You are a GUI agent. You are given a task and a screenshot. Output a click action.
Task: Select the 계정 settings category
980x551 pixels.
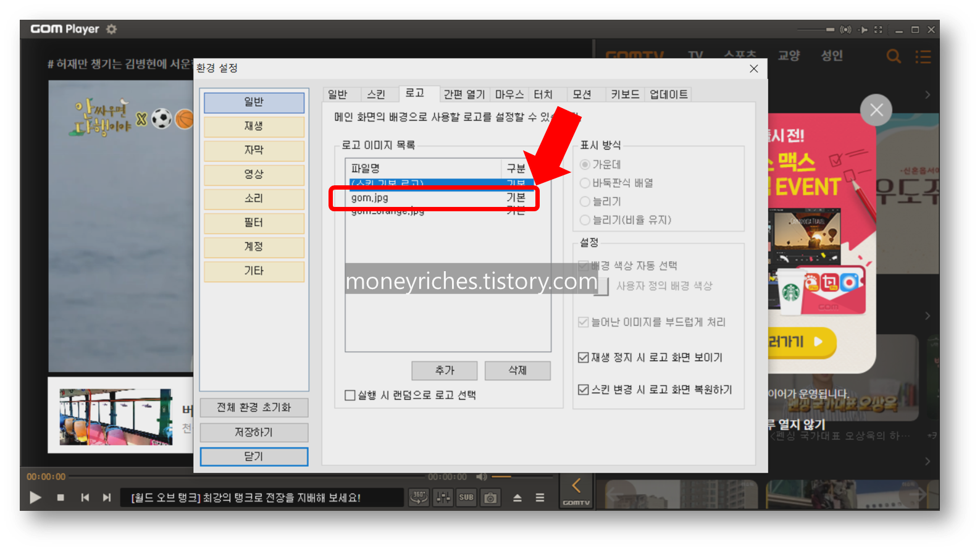pos(254,246)
